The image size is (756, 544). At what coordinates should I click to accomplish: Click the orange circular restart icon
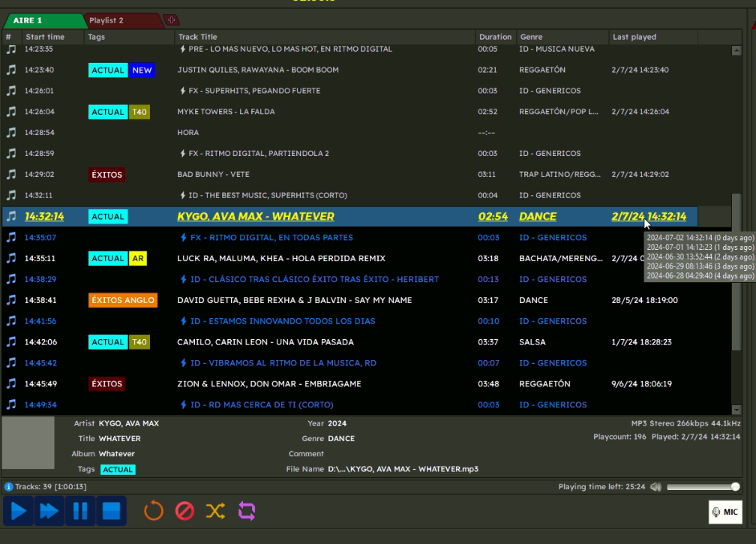154,511
